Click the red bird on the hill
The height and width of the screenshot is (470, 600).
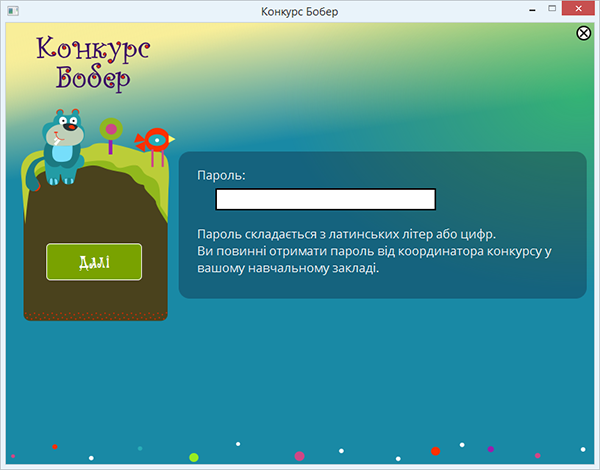point(155,140)
